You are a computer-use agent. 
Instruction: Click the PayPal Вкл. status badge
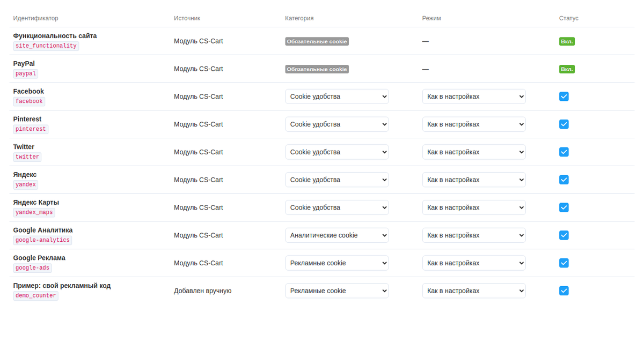[x=567, y=69]
